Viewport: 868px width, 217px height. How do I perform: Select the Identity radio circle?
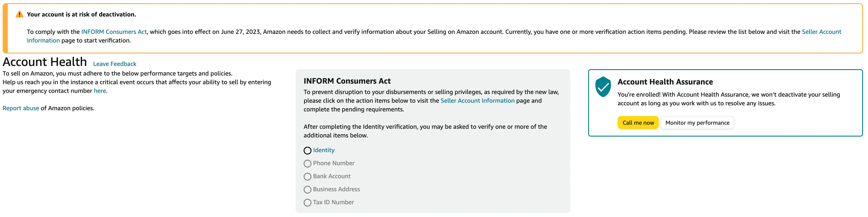pyautogui.click(x=307, y=150)
